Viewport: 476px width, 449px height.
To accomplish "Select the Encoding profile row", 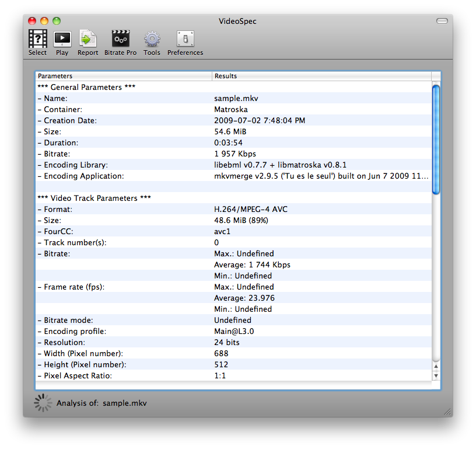I will click(x=233, y=332).
